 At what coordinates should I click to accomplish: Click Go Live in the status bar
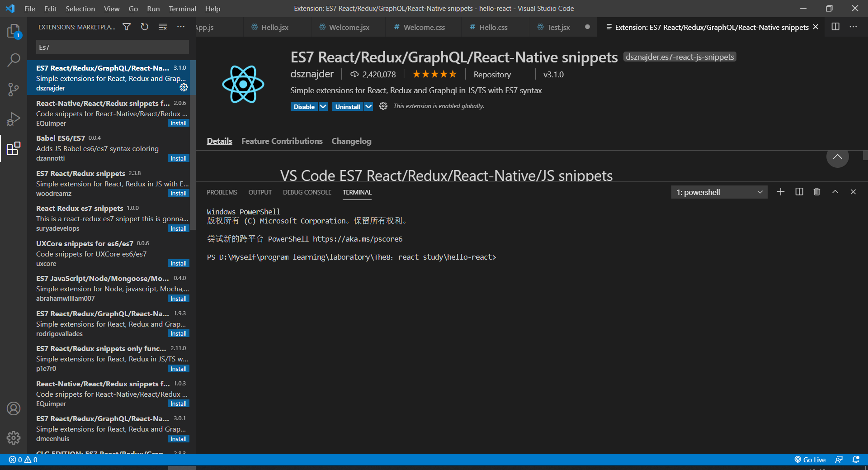(810, 460)
